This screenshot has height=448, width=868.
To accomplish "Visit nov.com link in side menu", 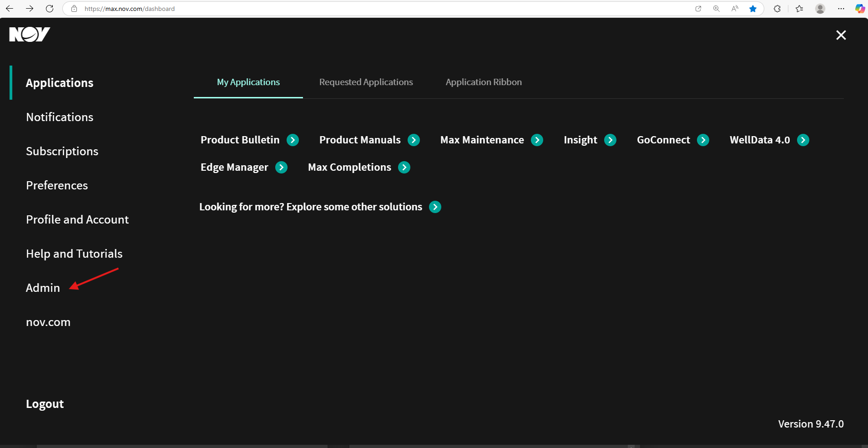I will pos(48,322).
